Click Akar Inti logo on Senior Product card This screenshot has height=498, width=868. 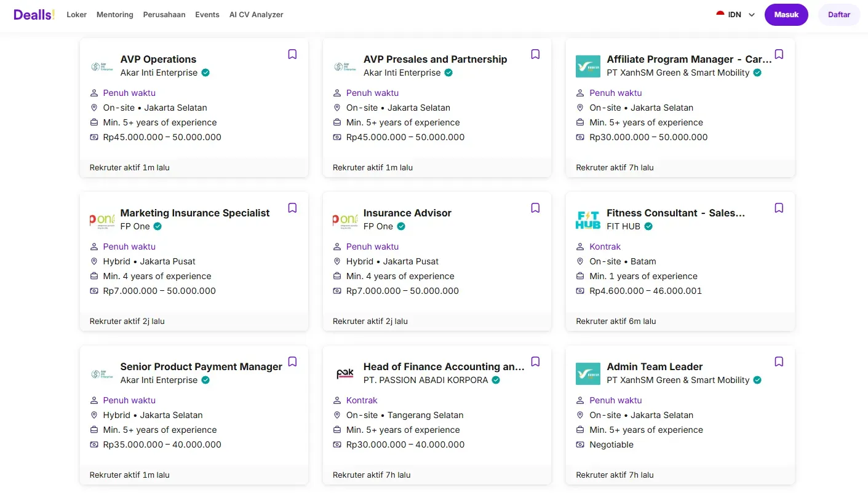[x=102, y=374]
